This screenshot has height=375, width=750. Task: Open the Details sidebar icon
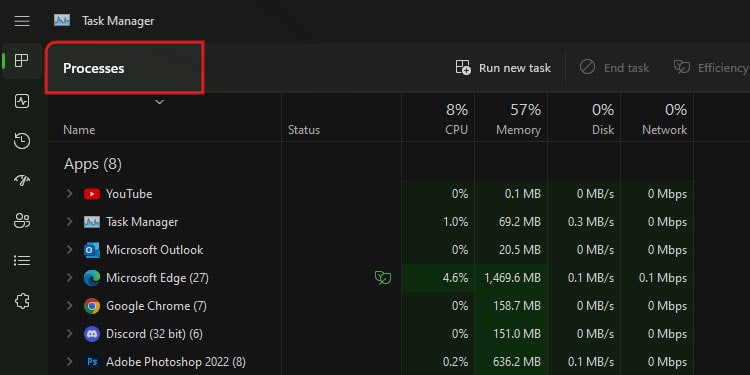(22, 261)
